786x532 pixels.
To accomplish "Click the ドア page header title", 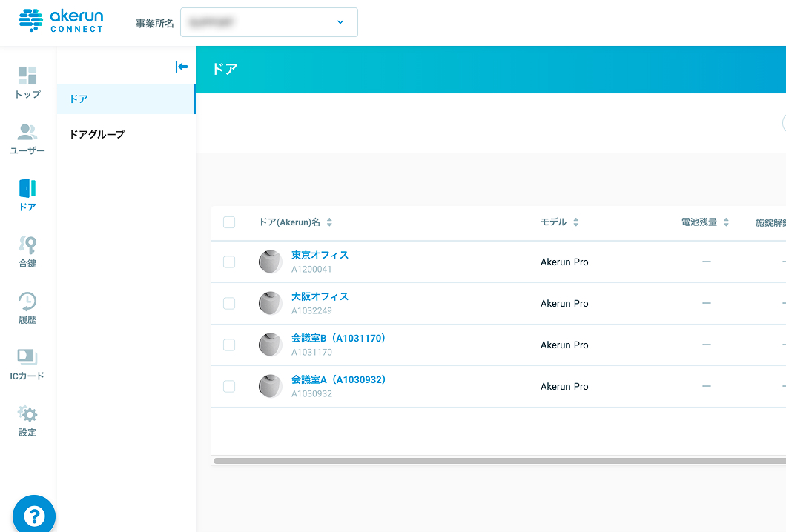I will point(225,69).
